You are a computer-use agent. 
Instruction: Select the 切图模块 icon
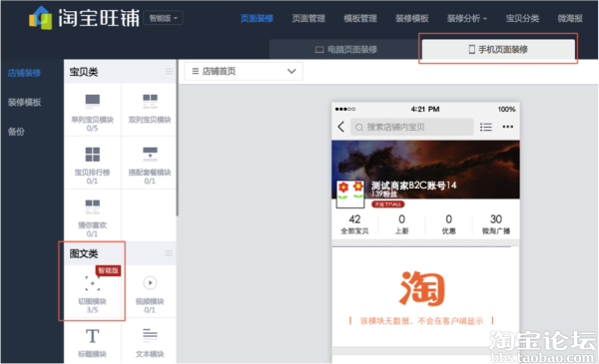[x=93, y=283]
